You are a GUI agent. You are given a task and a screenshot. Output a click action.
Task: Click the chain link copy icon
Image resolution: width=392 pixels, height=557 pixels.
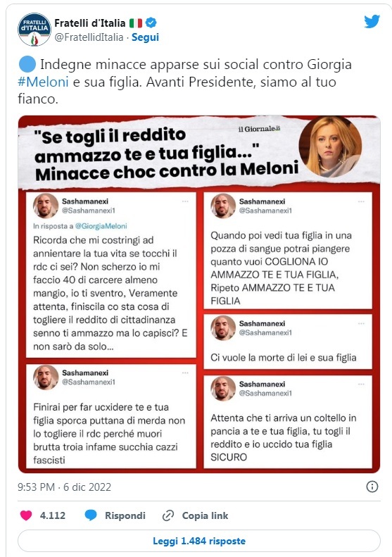click(x=168, y=515)
